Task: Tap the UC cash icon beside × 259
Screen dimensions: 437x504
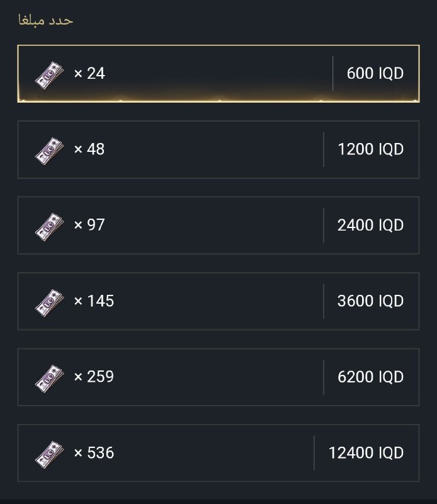Action: (x=50, y=379)
